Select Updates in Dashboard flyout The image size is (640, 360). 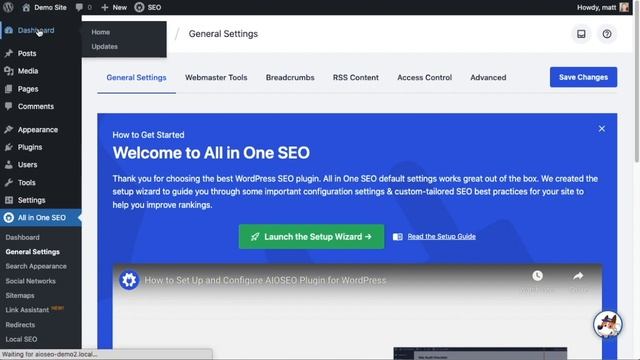click(x=104, y=47)
